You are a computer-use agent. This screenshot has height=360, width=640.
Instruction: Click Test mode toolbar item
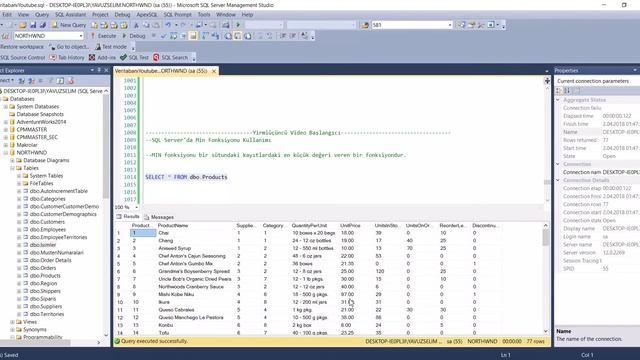111,47
